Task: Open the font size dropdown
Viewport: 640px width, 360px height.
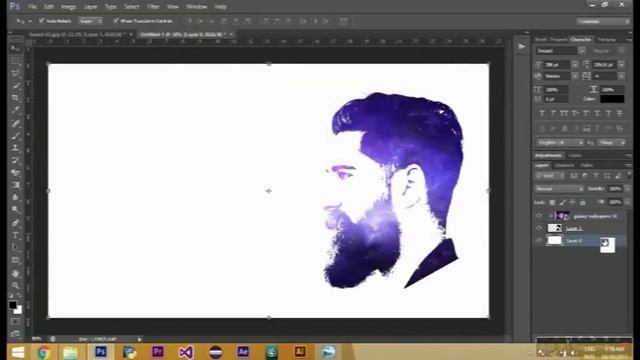Action: (x=575, y=64)
